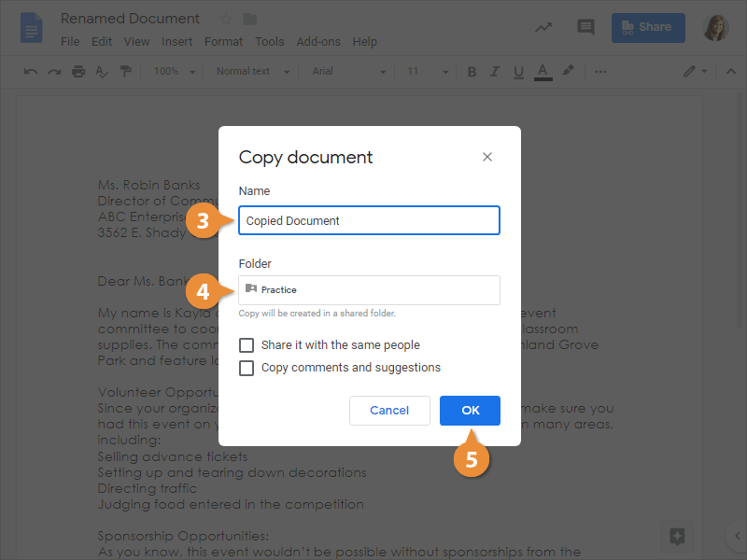This screenshot has width=747, height=560.
Task: Select the paint format tool
Action: 125,72
